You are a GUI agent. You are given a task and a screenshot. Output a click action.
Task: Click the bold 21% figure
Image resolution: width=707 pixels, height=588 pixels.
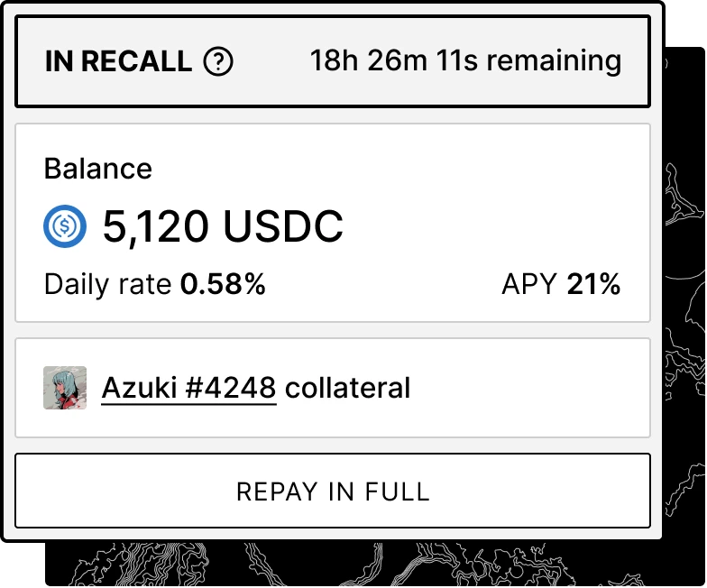click(x=593, y=285)
